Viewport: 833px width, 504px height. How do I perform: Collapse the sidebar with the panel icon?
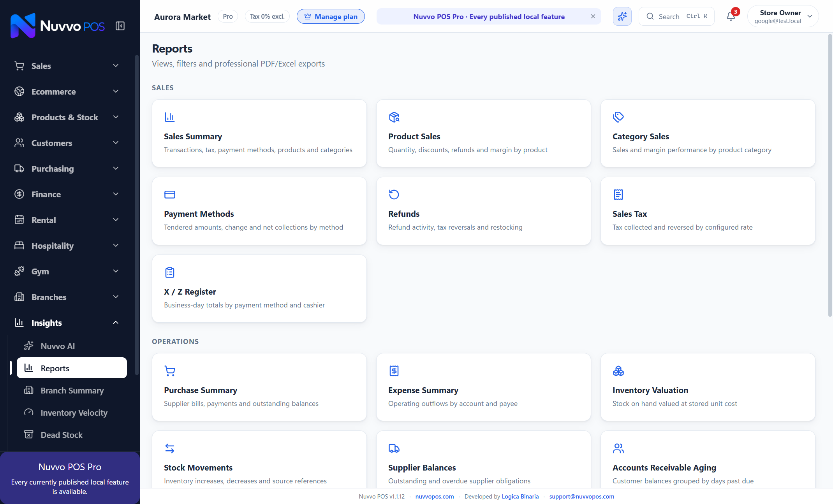pyautogui.click(x=120, y=26)
